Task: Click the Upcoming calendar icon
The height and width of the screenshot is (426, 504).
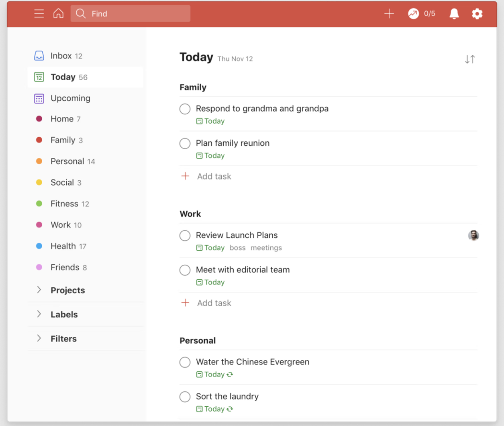Action: (x=39, y=98)
